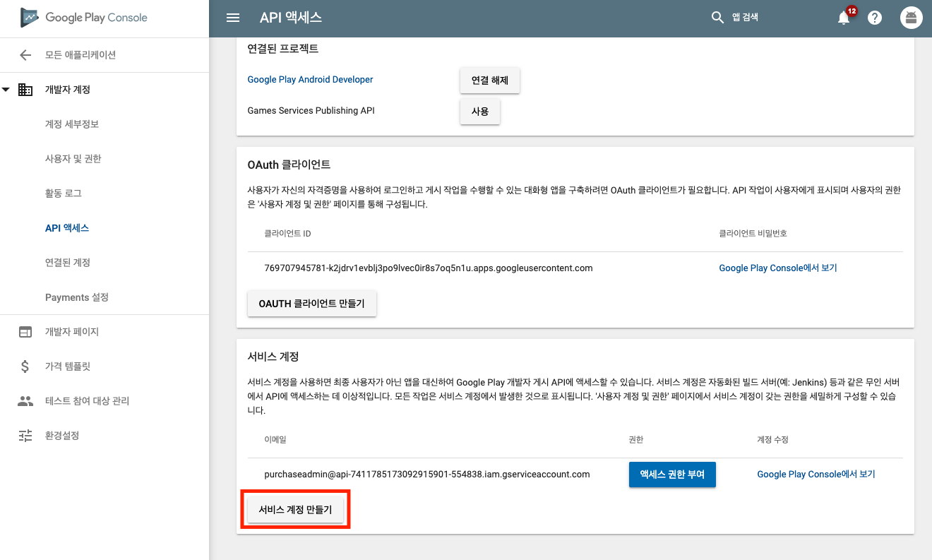Go to 모든 애플리케이션

(x=80, y=55)
